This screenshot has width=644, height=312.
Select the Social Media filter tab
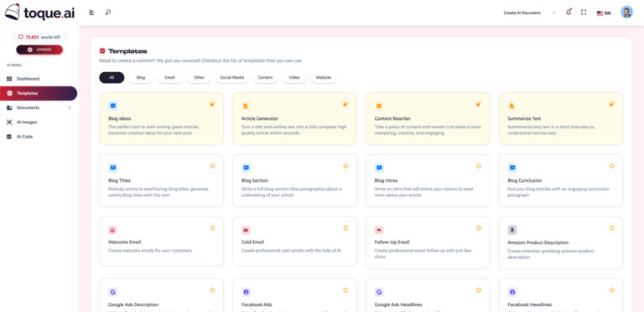click(232, 78)
